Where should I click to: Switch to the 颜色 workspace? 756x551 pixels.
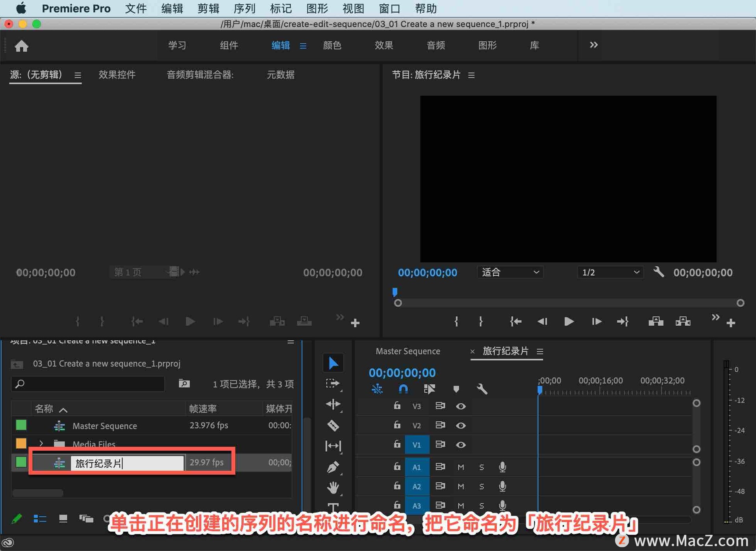[332, 45]
